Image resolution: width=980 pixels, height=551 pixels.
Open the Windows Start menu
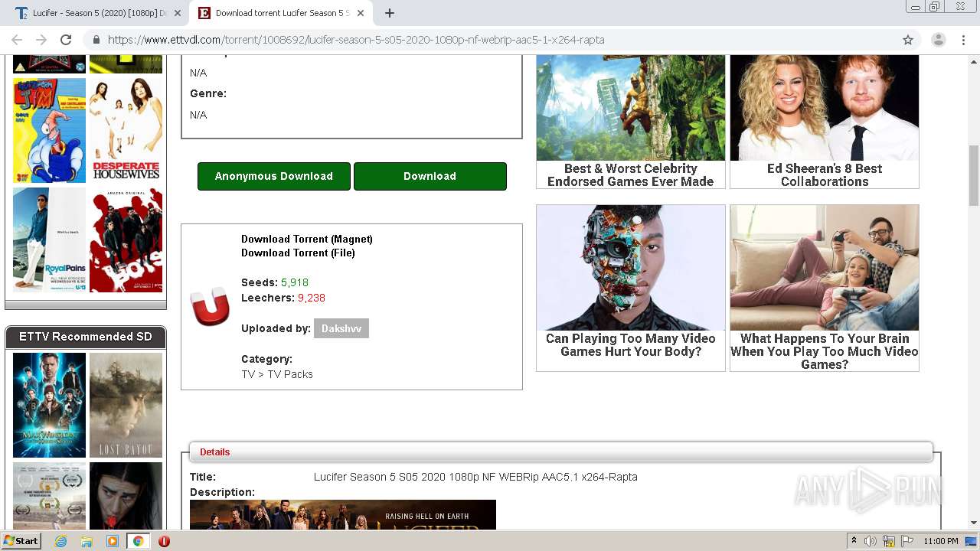point(21,540)
